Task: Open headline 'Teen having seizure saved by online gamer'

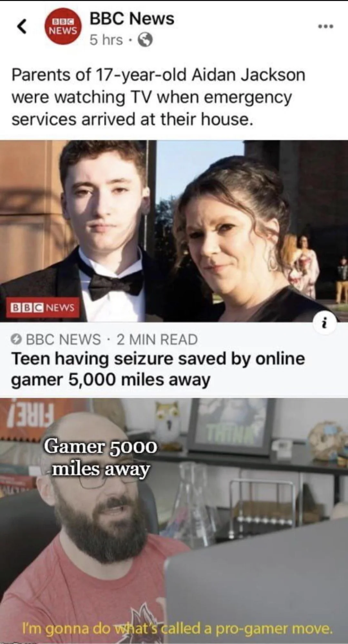Action: [158, 369]
